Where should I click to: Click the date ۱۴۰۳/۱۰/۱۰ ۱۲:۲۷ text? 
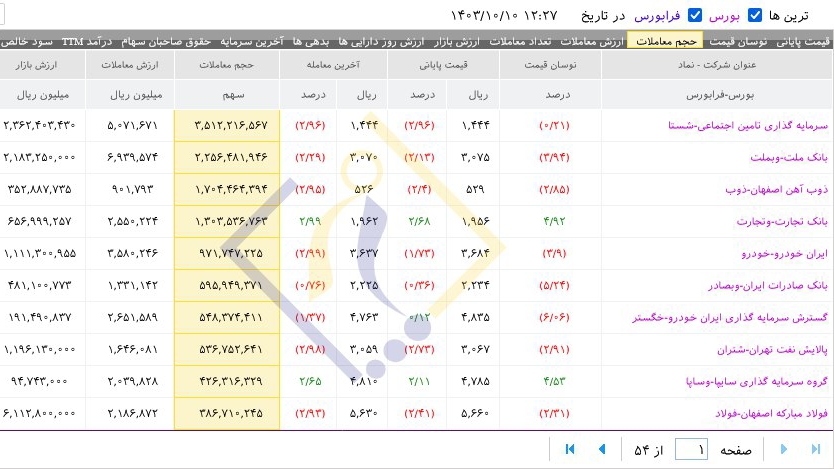503,16
